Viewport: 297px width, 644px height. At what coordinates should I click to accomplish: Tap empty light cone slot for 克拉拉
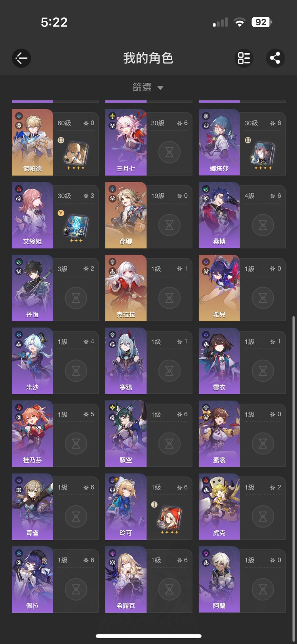(169, 298)
